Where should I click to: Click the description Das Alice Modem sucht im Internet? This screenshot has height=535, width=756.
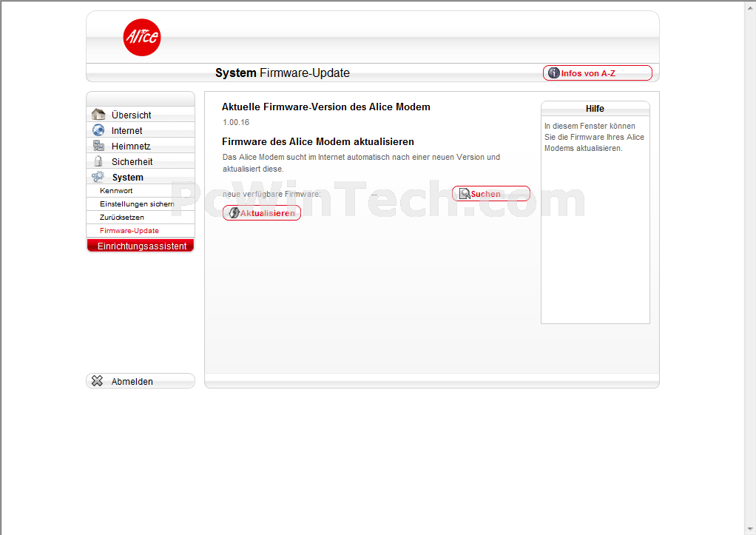pyautogui.click(x=361, y=163)
